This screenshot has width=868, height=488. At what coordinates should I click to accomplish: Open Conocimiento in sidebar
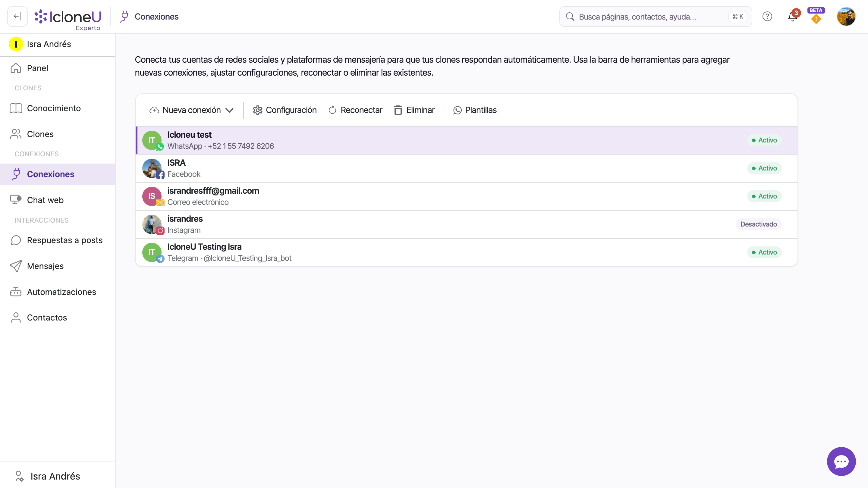pyautogui.click(x=58, y=108)
